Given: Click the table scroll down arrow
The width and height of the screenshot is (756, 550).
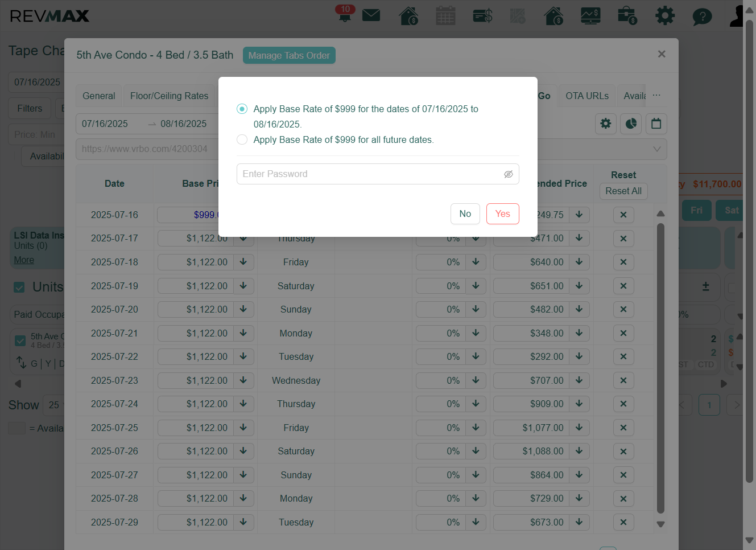Looking at the screenshot, I should (660, 524).
